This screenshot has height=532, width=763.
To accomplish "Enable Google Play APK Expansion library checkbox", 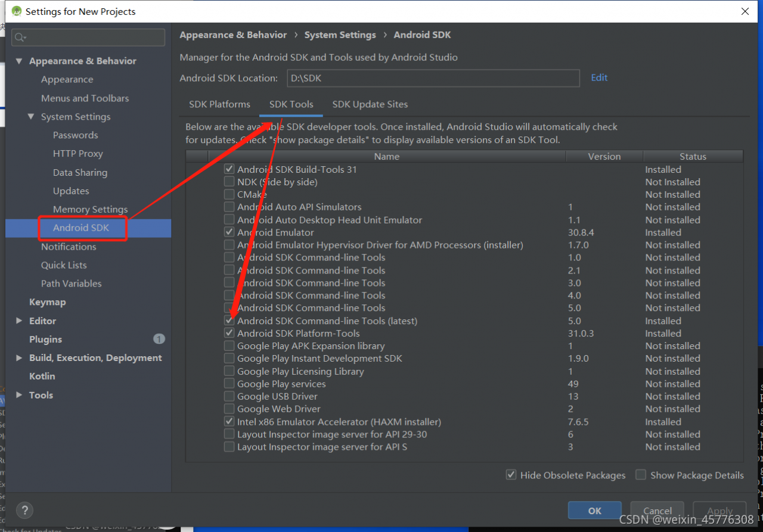I will (x=229, y=346).
